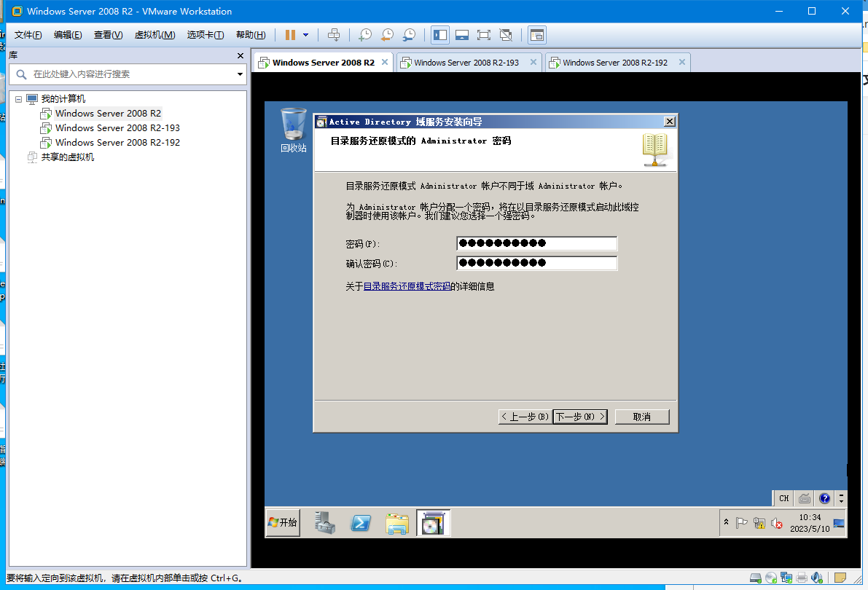Close the Windows Server 2008 R2 tab
The height and width of the screenshot is (590, 868).
(385, 62)
